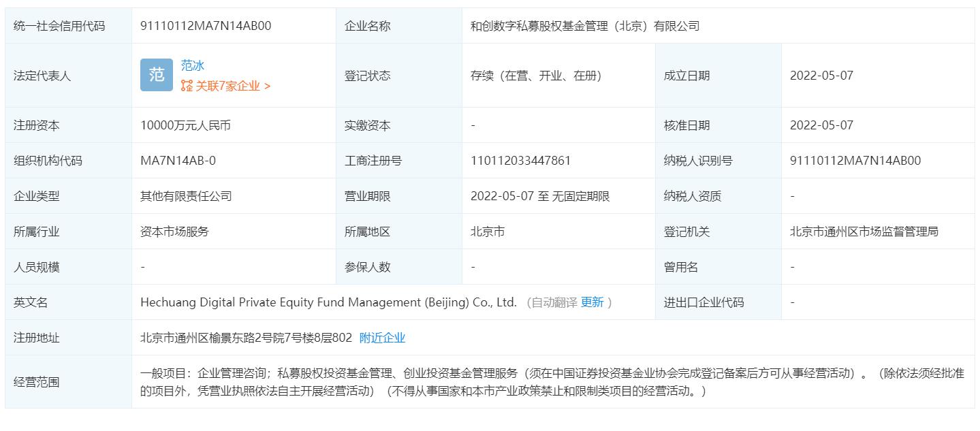This screenshot has height=431, width=980.
Task: Click the 登记机关 label cell
Action: (718, 232)
